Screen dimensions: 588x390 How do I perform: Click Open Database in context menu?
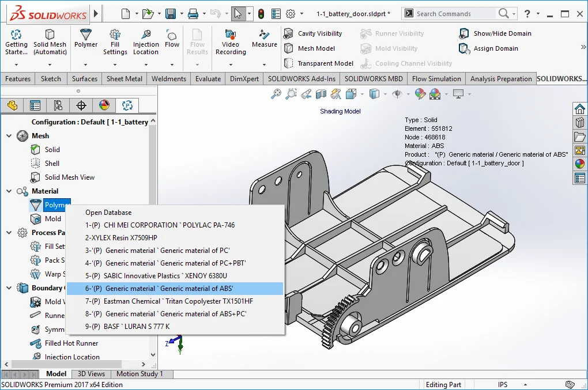tap(108, 213)
